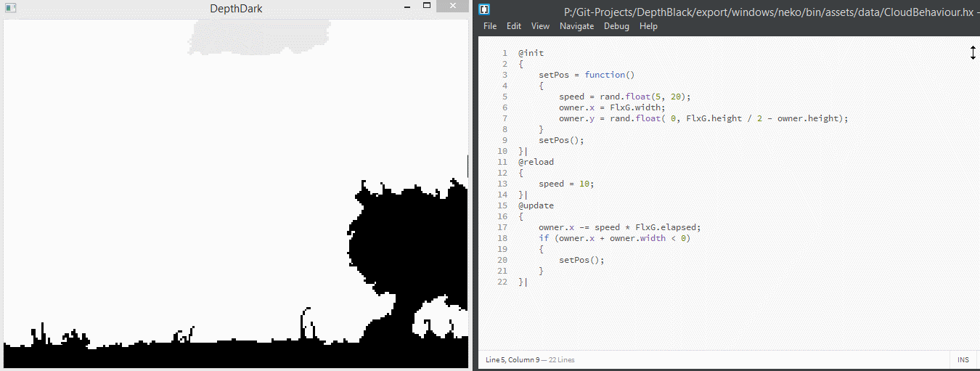Click the DepthDark window title text

click(236, 9)
